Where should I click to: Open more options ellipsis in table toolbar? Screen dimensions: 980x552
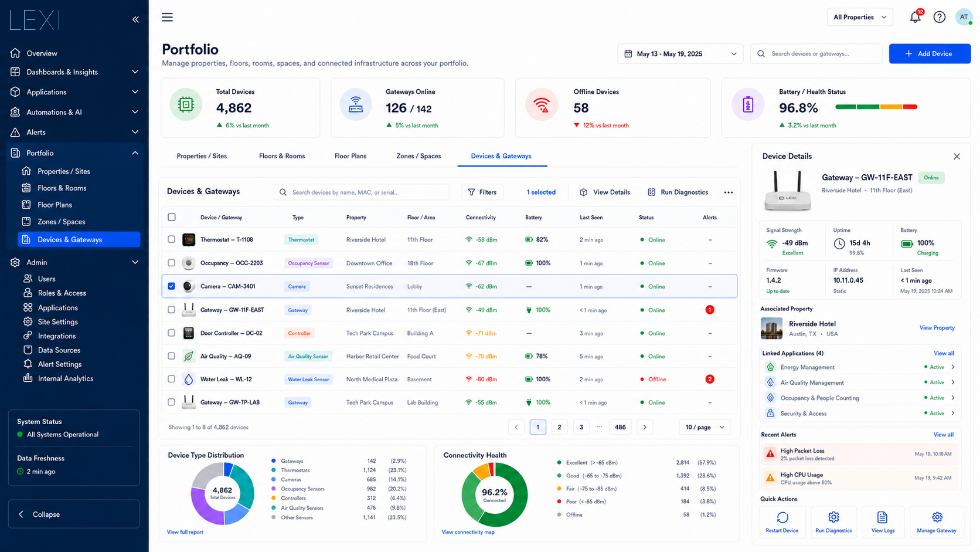coord(728,192)
